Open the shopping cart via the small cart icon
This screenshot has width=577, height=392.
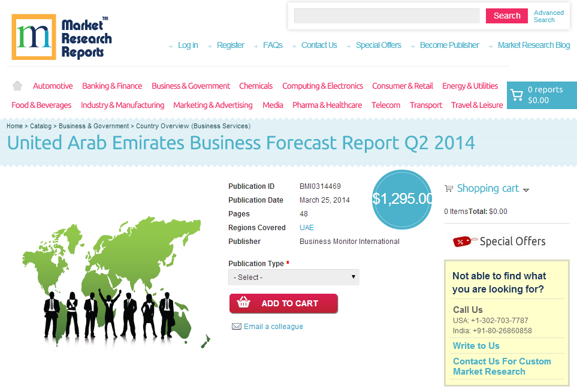click(x=448, y=188)
